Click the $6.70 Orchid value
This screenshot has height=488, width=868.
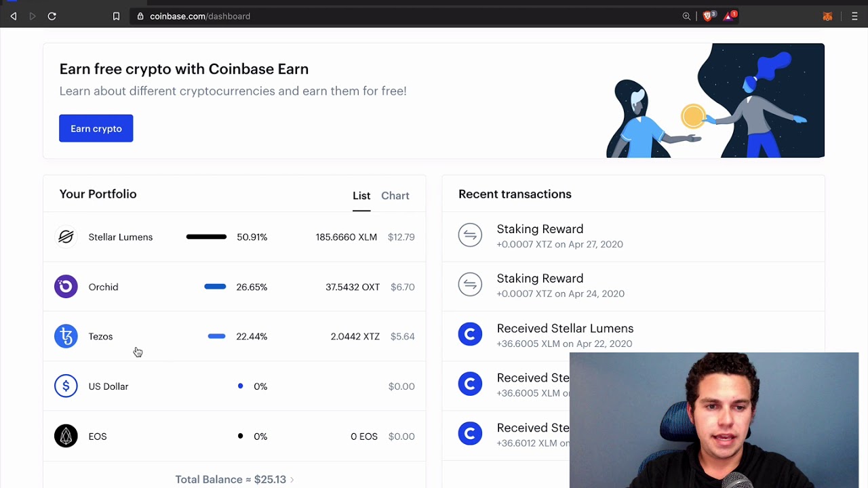[403, 287]
